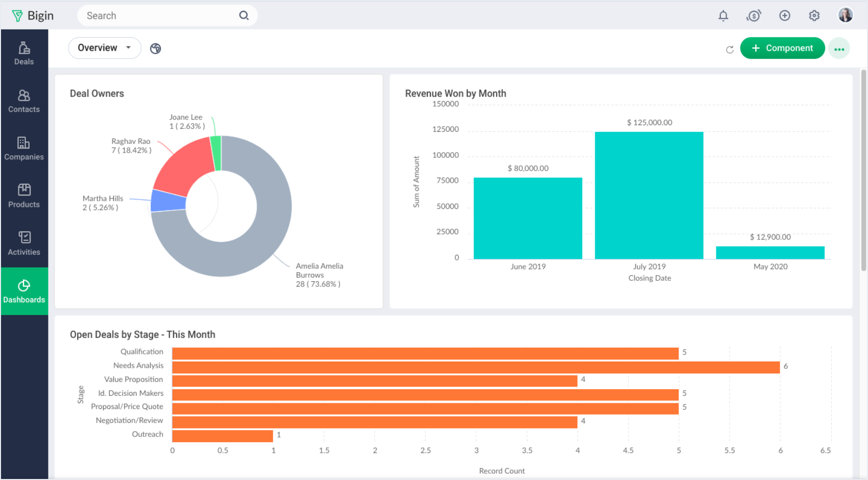Refresh the dashboard with the reload icon

pos(730,48)
